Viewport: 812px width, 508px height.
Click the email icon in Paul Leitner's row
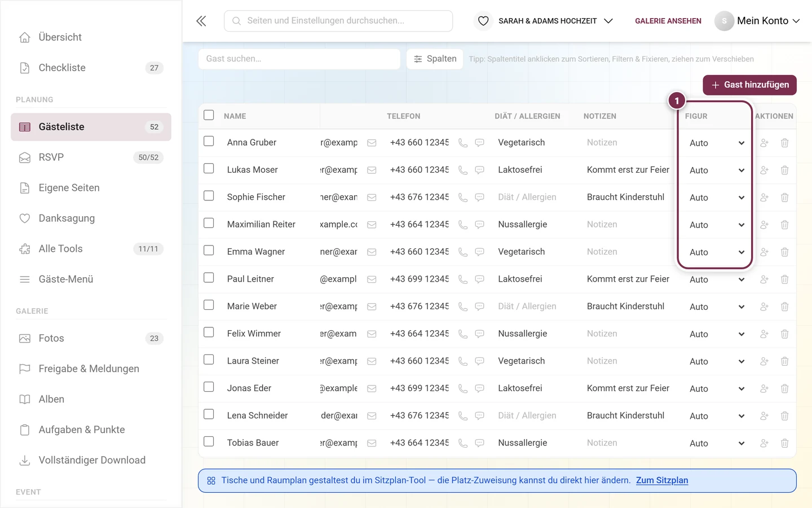click(x=372, y=279)
